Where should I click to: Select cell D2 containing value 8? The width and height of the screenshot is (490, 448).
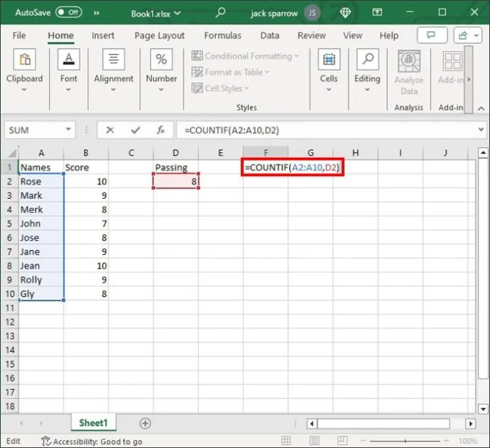coord(175,181)
